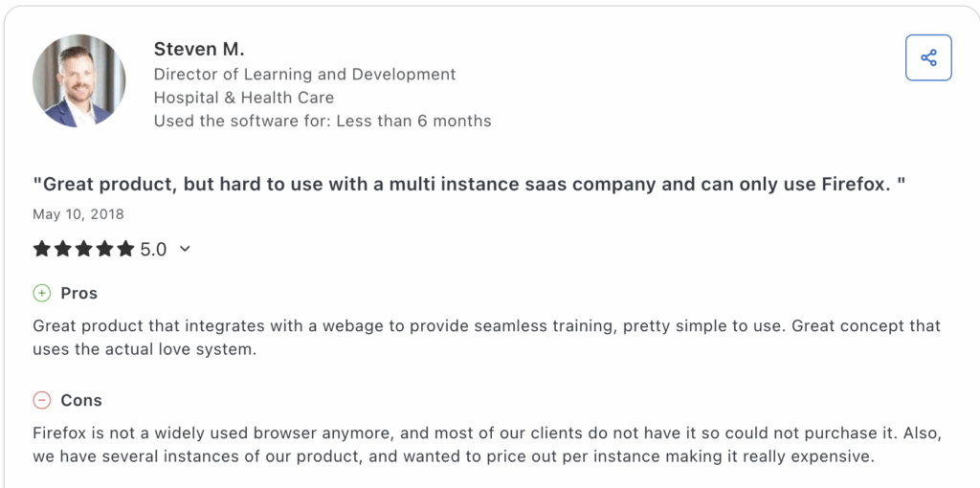Select the Cons section heading
The height and width of the screenshot is (488, 980).
coord(81,400)
